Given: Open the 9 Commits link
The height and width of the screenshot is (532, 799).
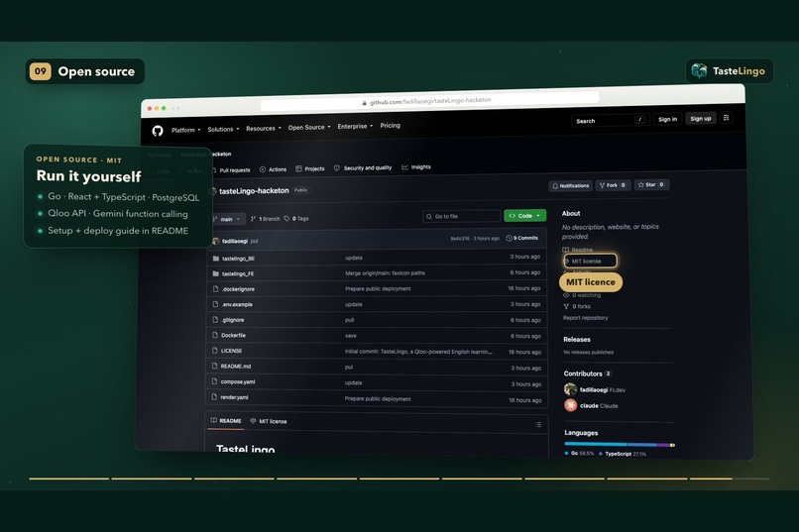Looking at the screenshot, I should [521, 238].
